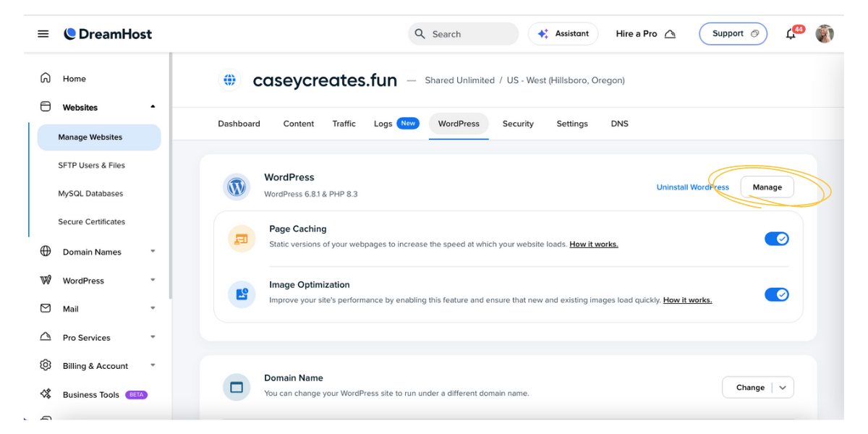Click the Websites sidebar icon

46,106
